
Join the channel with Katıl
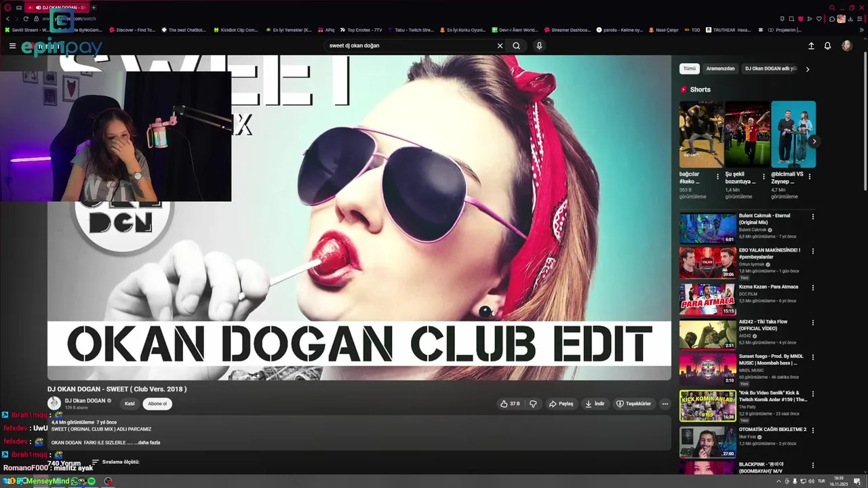(x=130, y=403)
